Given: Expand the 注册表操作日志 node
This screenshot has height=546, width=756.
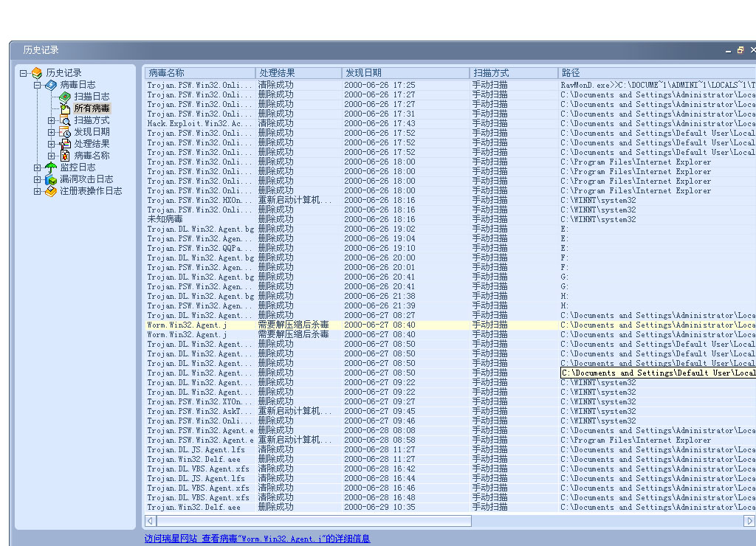Looking at the screenshot, I should click(x=37, y=191).
